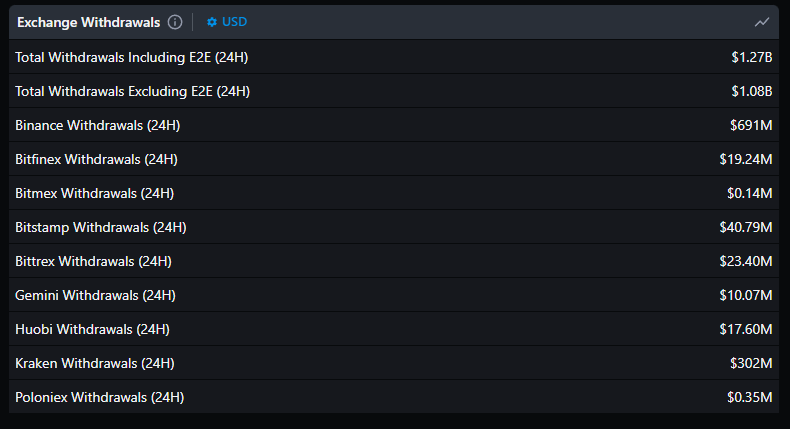Select Total Withdrawals Including E2E row
Viewport: 790px width, 429px height.
[x=394, y=57]
